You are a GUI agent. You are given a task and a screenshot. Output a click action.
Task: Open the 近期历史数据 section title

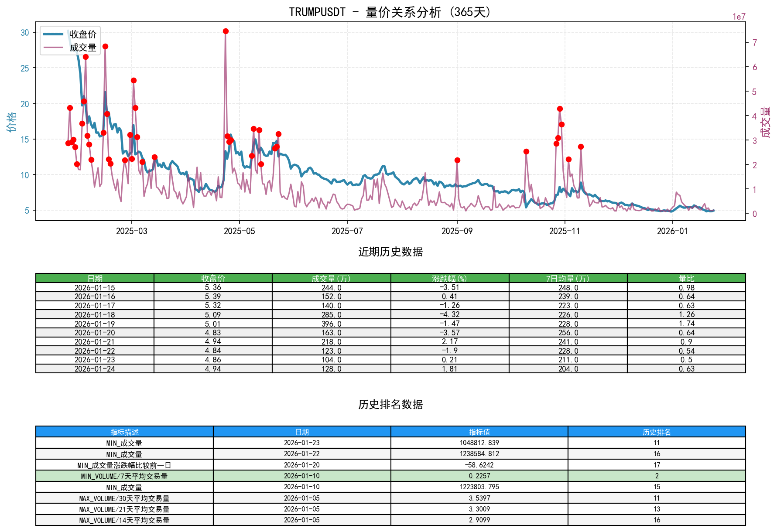tap(391, 251)
